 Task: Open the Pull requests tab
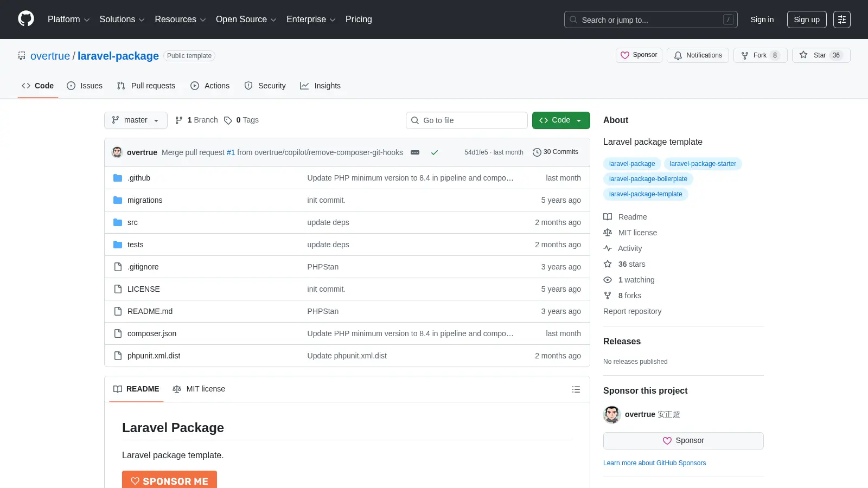click(x=146, y=86)
